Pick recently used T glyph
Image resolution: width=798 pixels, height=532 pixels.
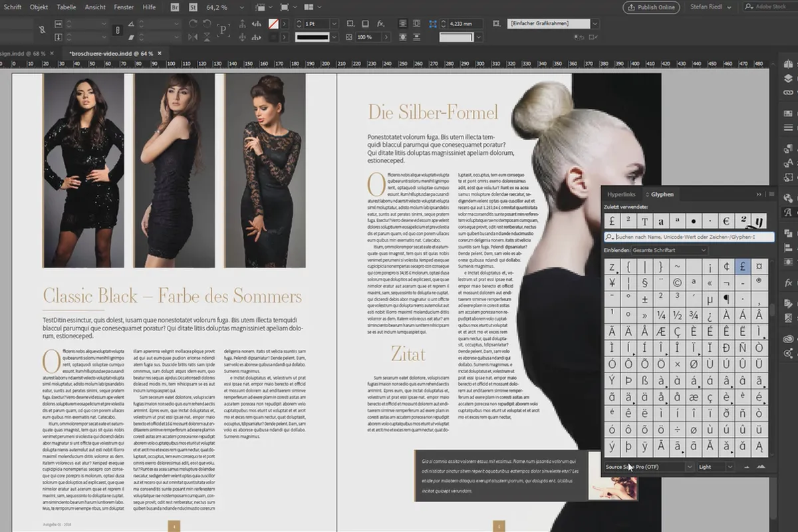[x=645, y=221]
